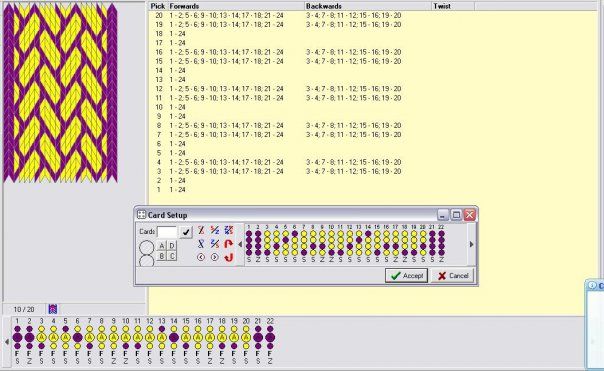604x371 pixels.
Task: Click the checkmark button beside Cards field
Action: point(186,232)
